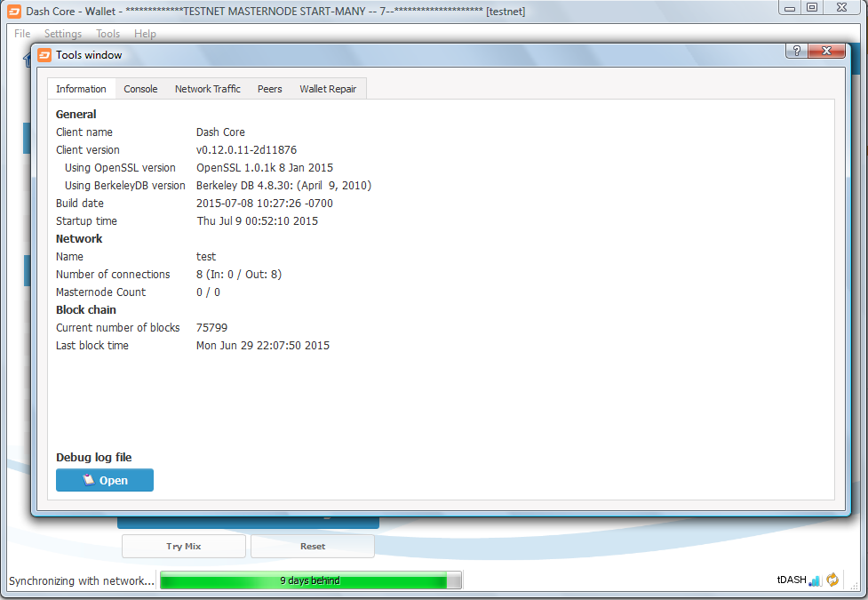The height and width of the screenshot is (600, 868).
Task: Click the Reset button
Action: click(313, 547)
